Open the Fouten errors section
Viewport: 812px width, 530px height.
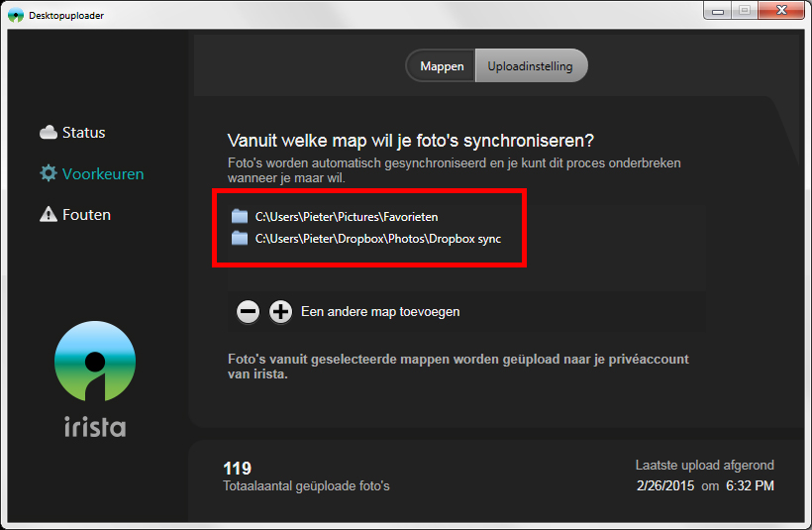pyautogui.click(x=75, y=215)
